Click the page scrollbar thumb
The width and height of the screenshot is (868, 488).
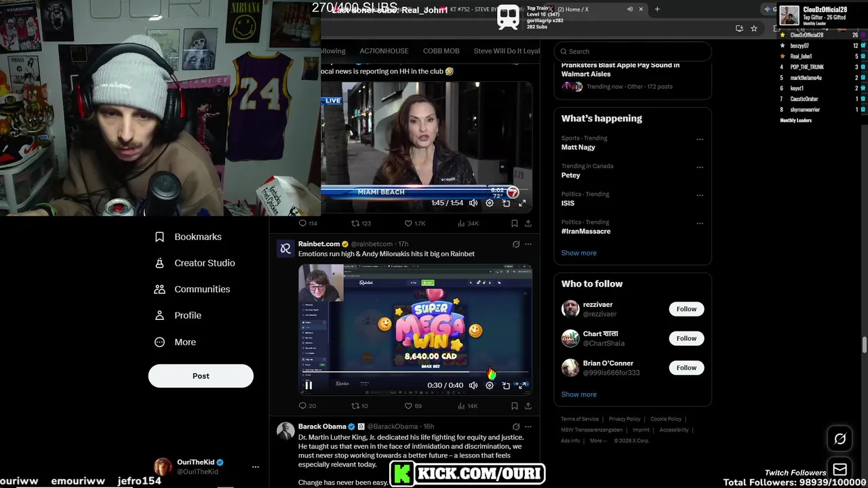point(865,344)
